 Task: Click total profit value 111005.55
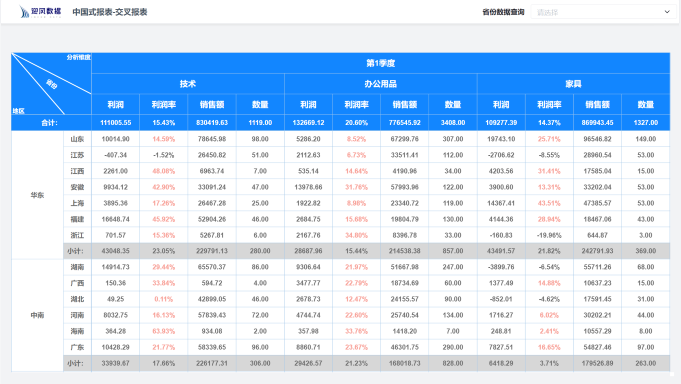[116, 123]
